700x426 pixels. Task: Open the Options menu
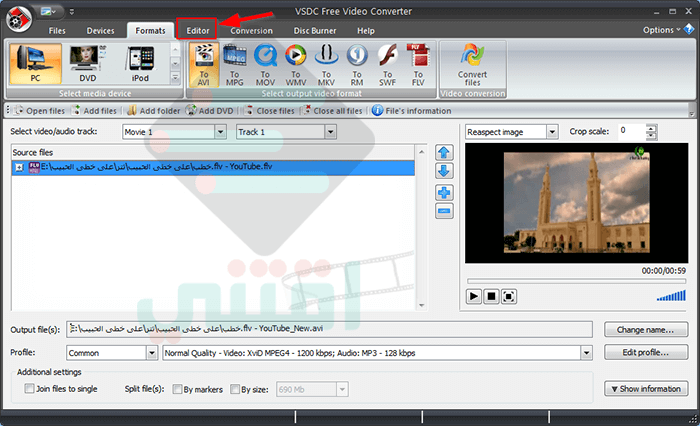(661, 30)
